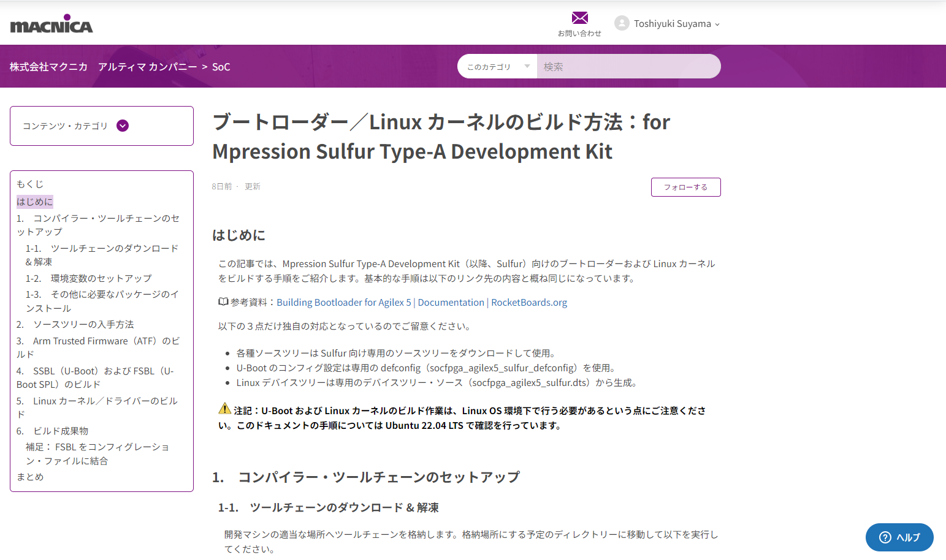
Task: Click the はじめに section heading
Action: click(x=239, y=235)
